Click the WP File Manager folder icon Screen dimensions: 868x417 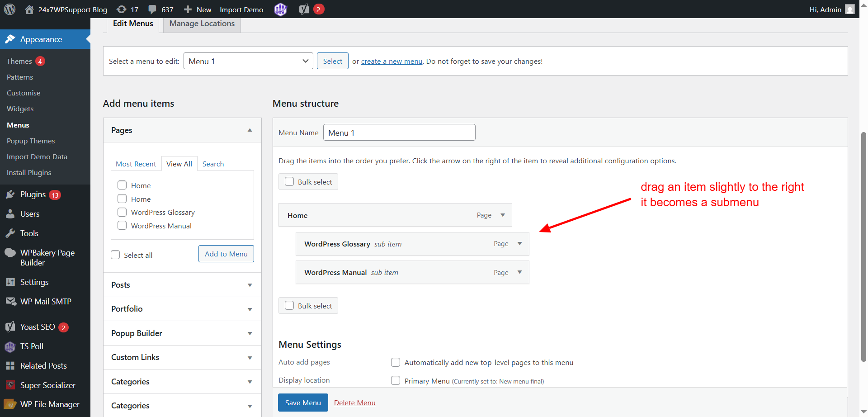[x=10, y=404]
